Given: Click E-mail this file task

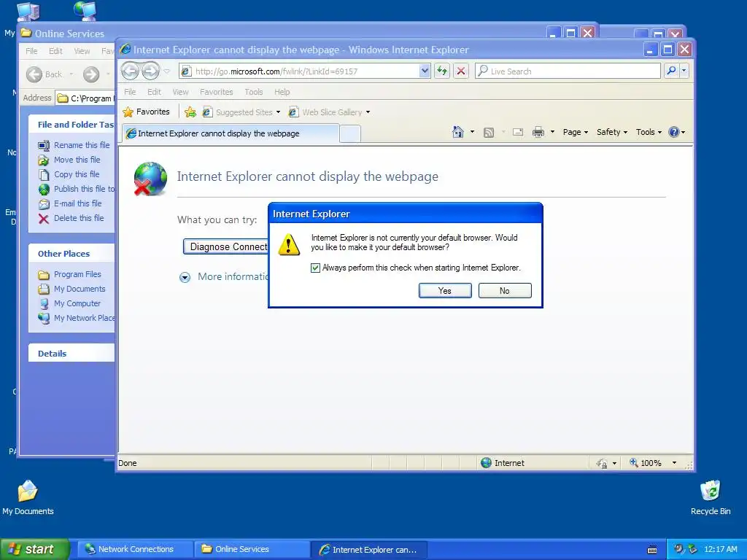Looking at the screenshot, I should [x=71, y=203].
